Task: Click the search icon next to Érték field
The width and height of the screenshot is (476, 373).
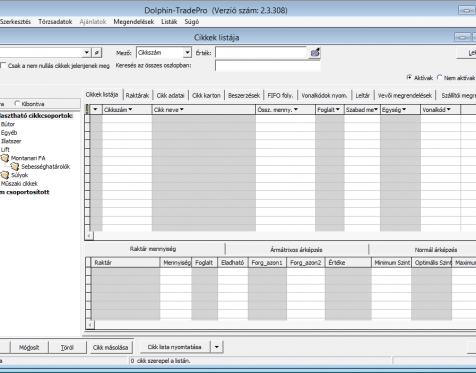Action: coord(315,53)
